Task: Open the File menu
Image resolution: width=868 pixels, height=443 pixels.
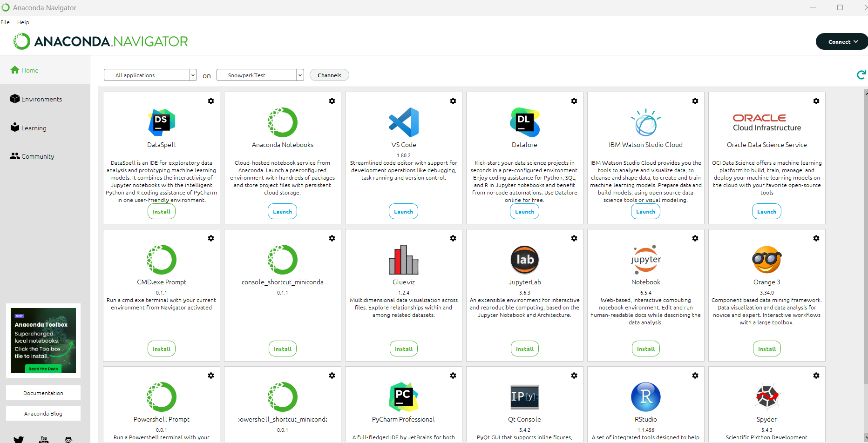Action: (5, 22)
